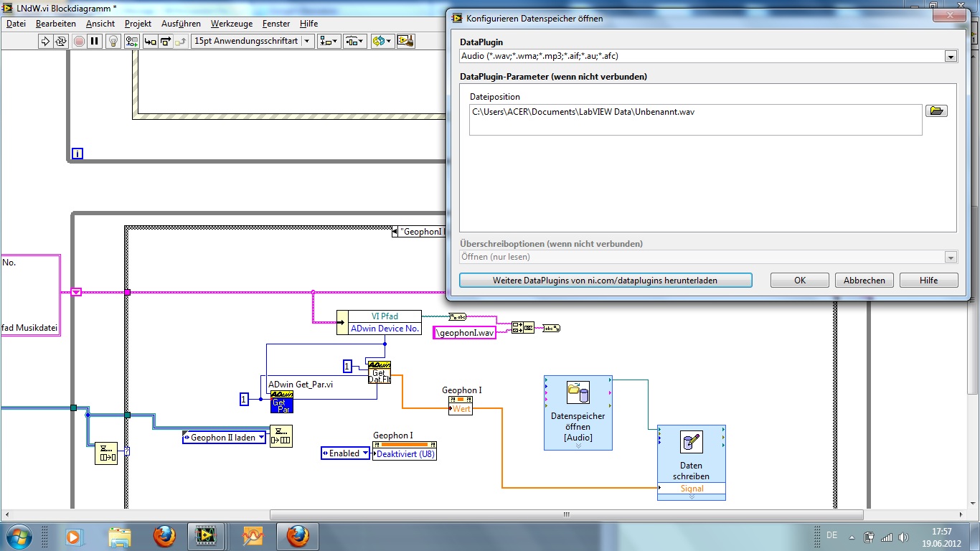
Task: Open the Geophon II laden enum constant
Action: (x=225, y=438)
